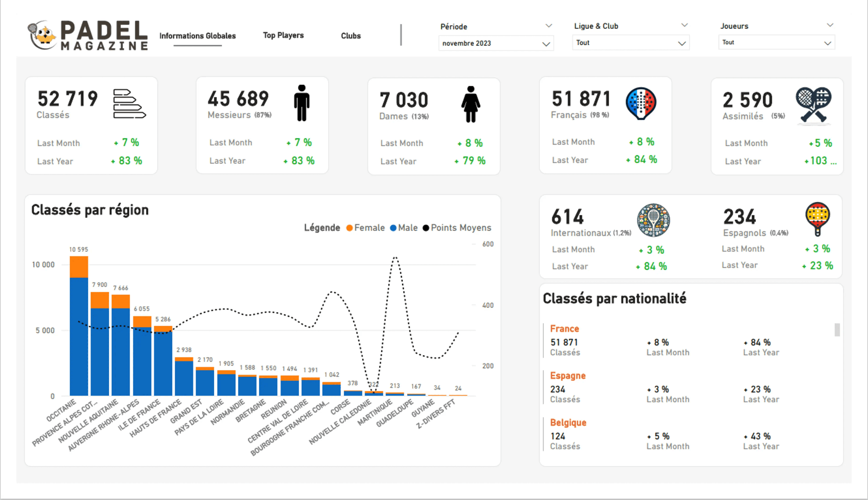Click the Légende label
This screenshot has width=868, height=500.
[x=322, y=228]
